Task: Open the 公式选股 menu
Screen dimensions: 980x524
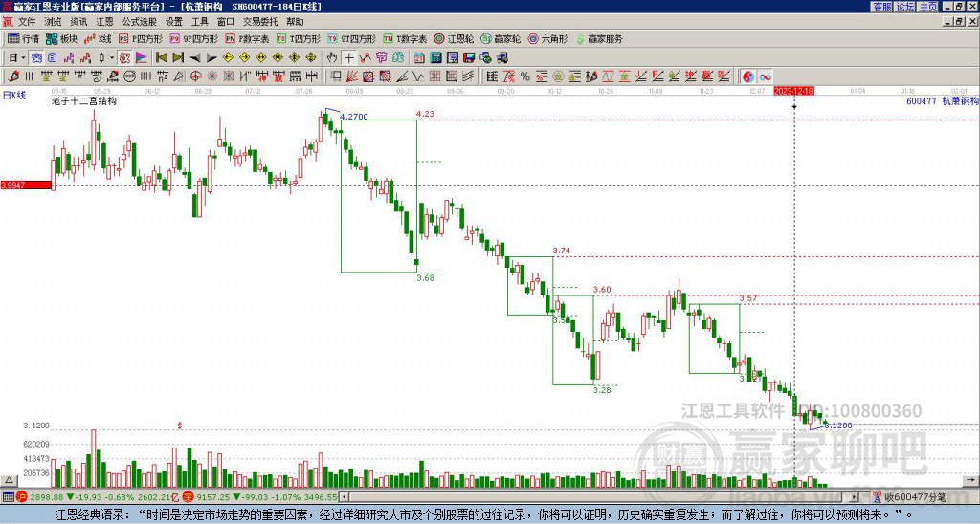Action: pyautogui.click(x=140, y=22)
